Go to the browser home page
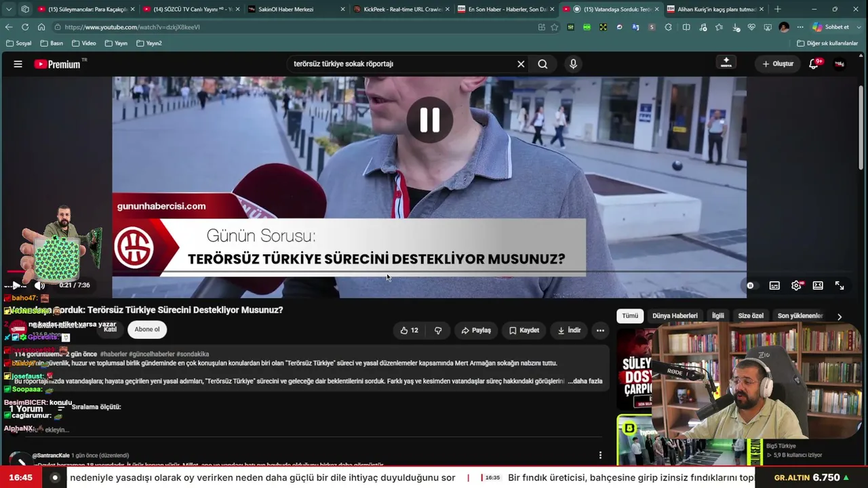The width and height of the screenshot is (868, 488). pyautogui.click(x=41, y=27)
